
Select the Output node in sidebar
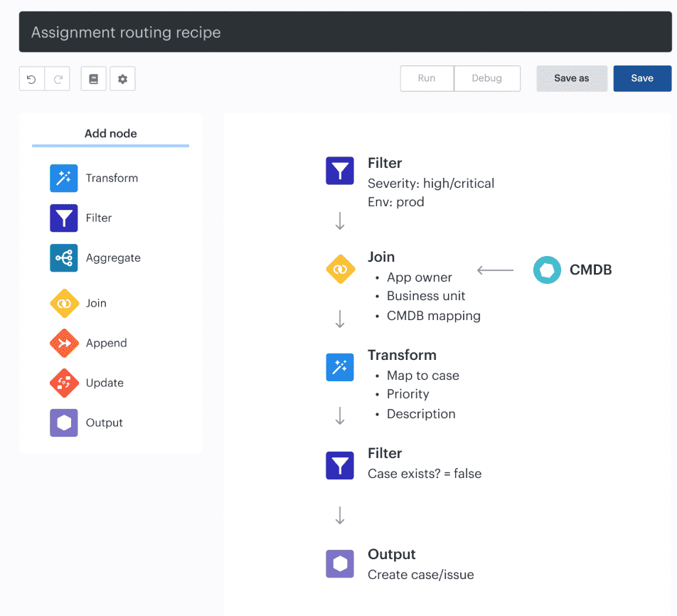click(x=64, y=423)
